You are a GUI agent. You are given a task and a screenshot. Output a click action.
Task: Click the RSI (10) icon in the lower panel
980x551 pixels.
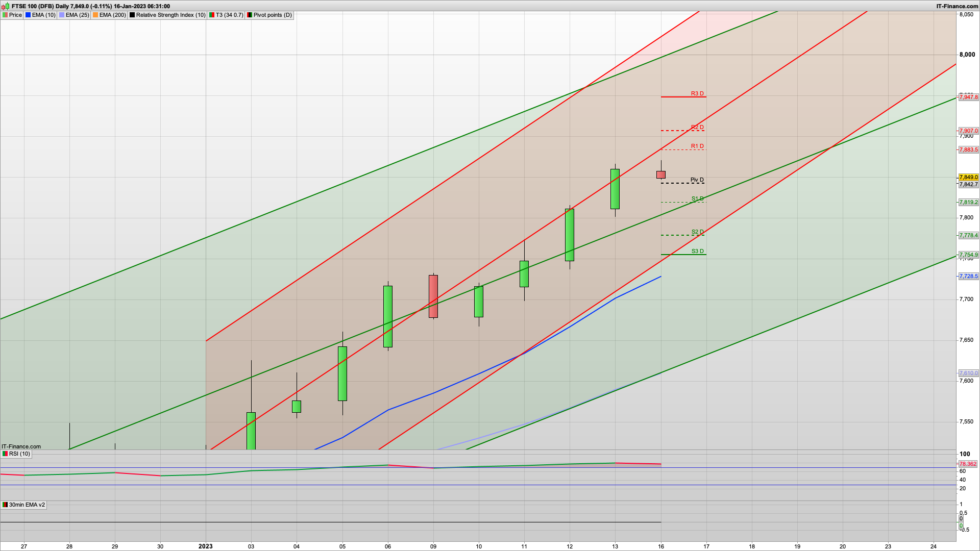[5, 454]
